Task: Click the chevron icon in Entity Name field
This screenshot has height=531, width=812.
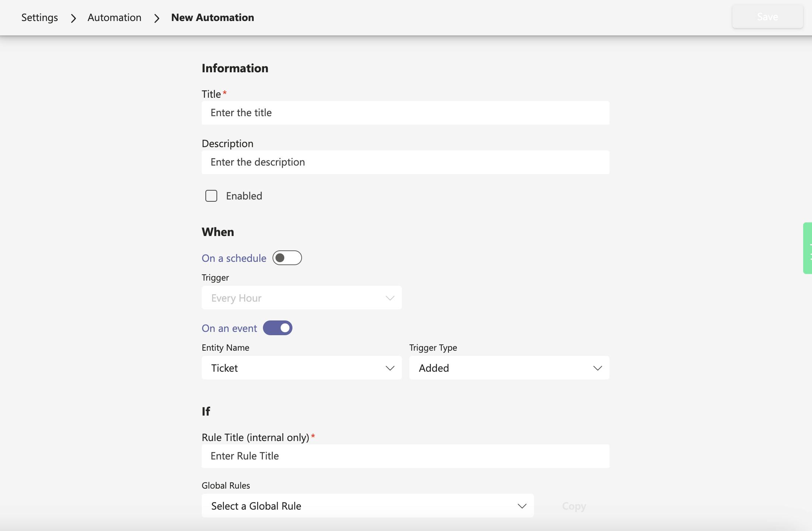Action: pos(390,368)
